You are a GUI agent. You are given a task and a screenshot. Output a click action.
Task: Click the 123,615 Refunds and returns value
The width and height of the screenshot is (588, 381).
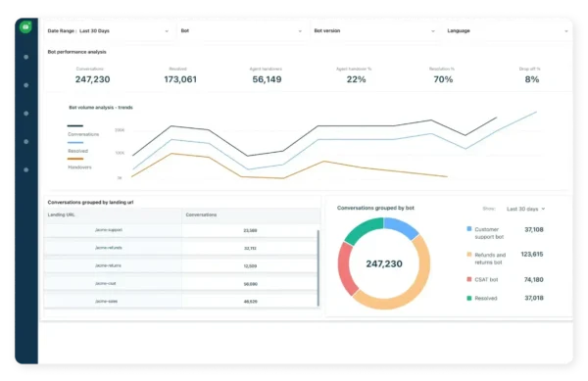coord(532,254)
